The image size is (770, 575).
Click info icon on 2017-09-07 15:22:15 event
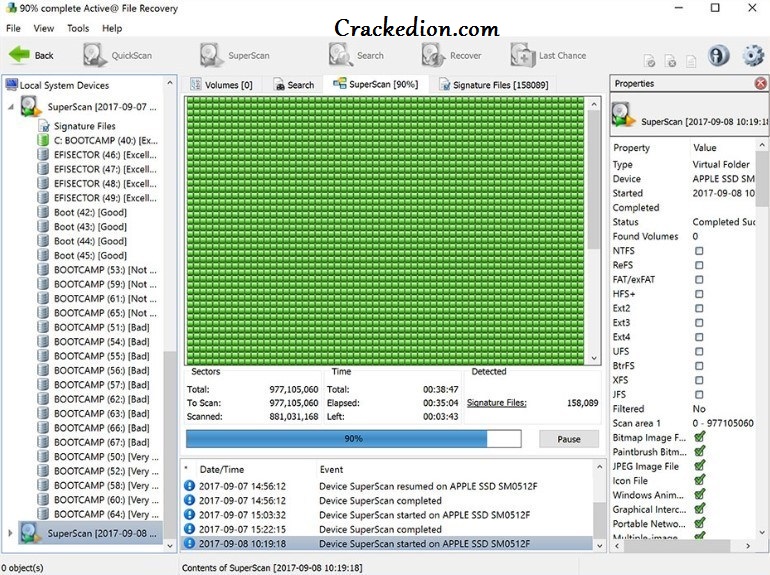[189, 529]
